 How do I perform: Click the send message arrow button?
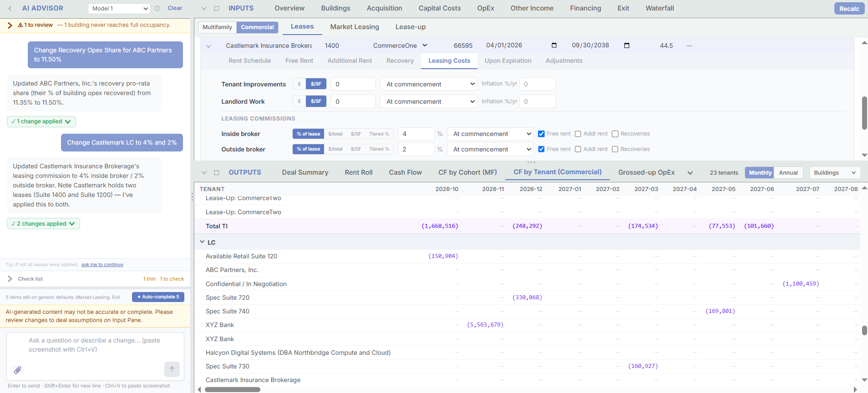[172, 369]
